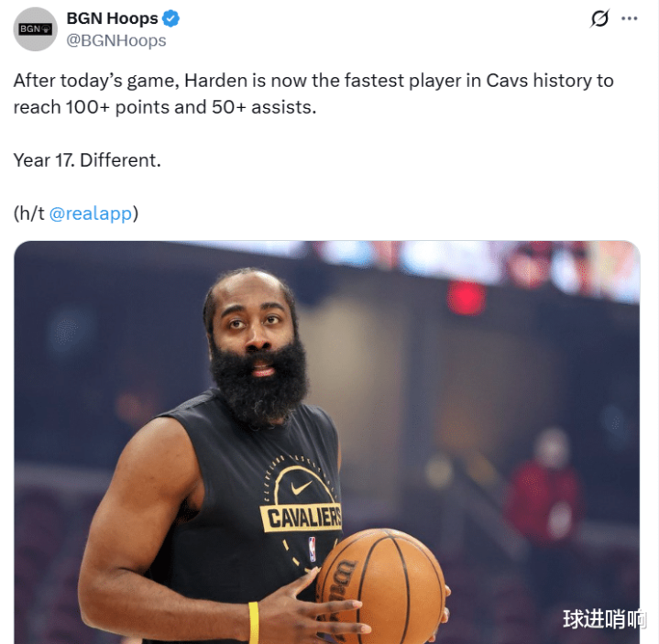The width and height of the screenshot is (659, 644).
Task: Follow the @realapp mention link
Action: click(91, 213)
